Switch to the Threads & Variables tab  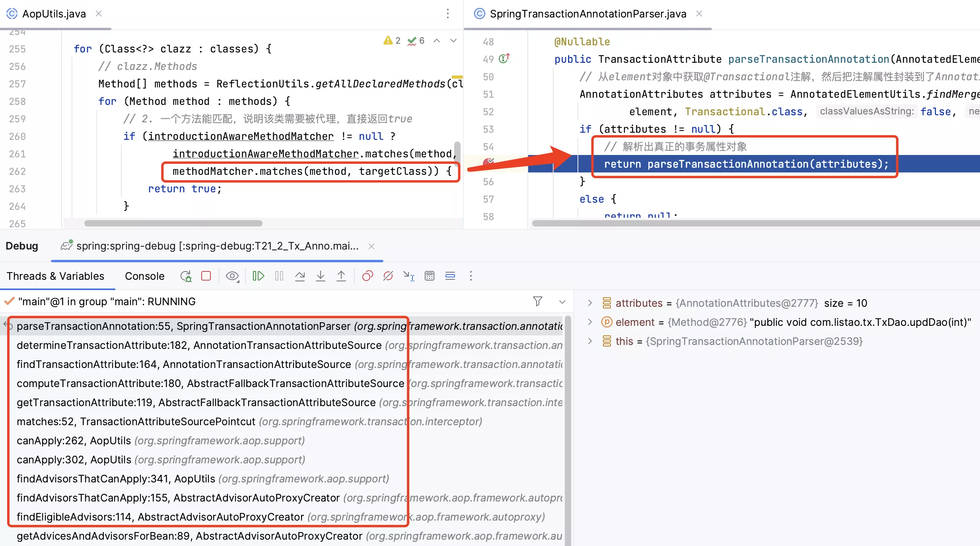click(55, 276)
